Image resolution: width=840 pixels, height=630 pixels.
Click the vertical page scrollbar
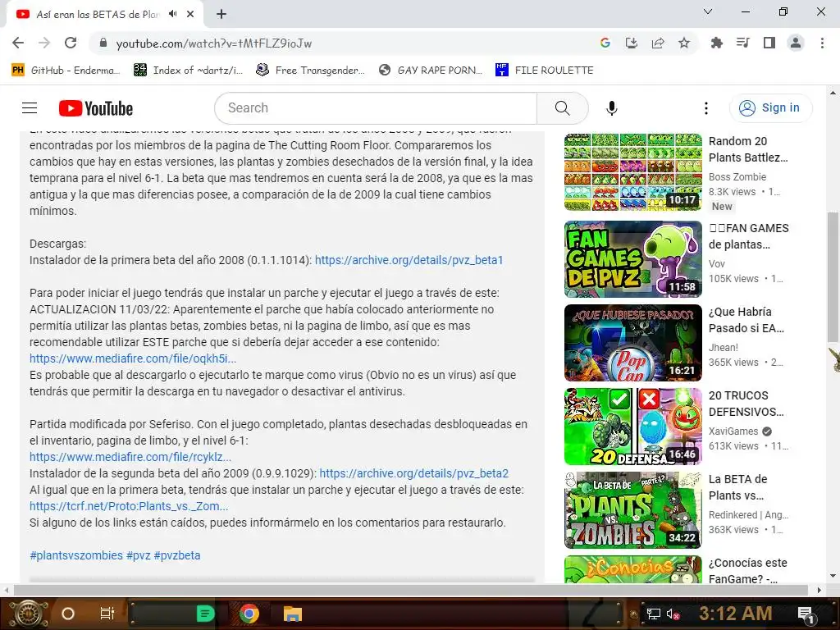[832, 276]
